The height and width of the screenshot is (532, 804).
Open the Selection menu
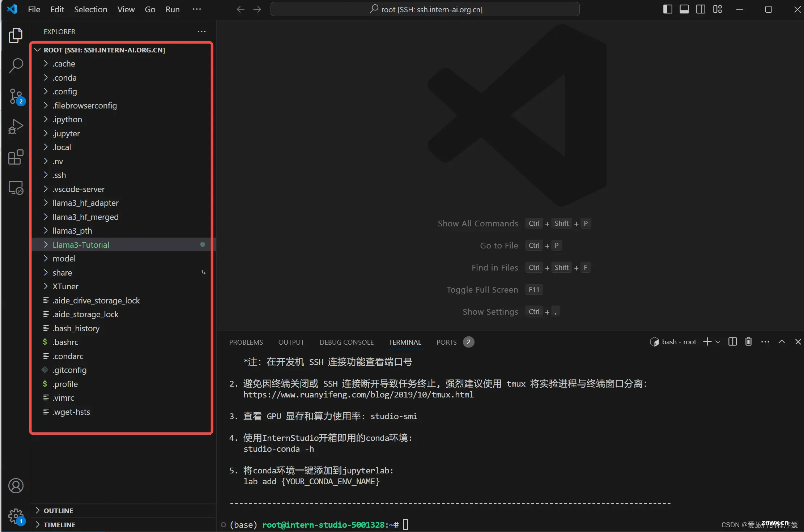tap(90, 9)
